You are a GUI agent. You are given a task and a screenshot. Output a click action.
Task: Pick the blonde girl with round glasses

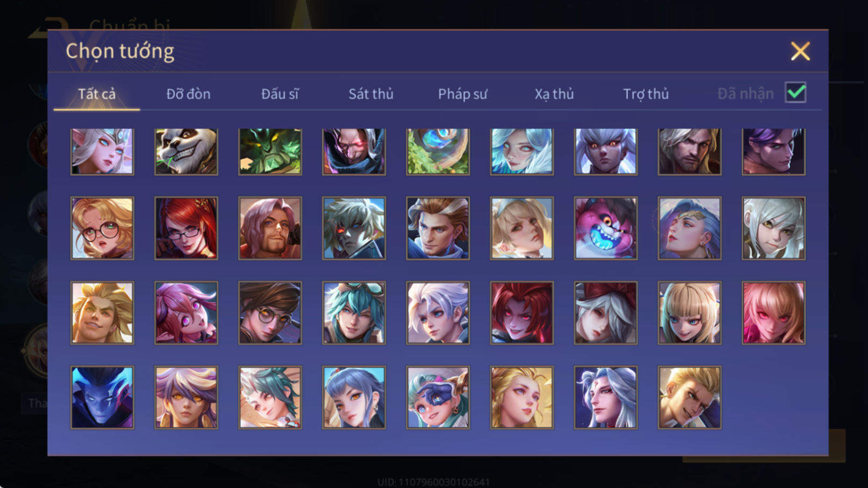[x=102, y=228]
